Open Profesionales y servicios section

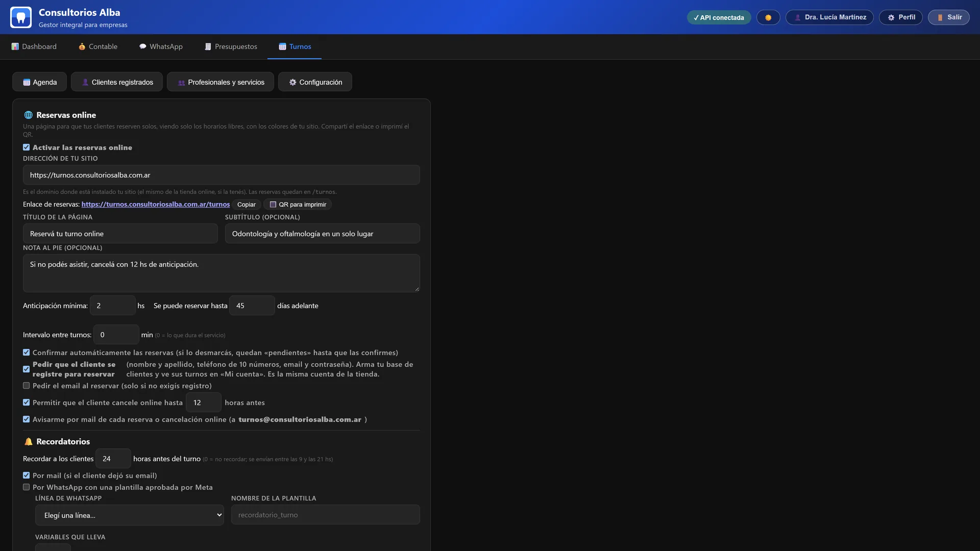pyautogui.click(x=220, y=82)
